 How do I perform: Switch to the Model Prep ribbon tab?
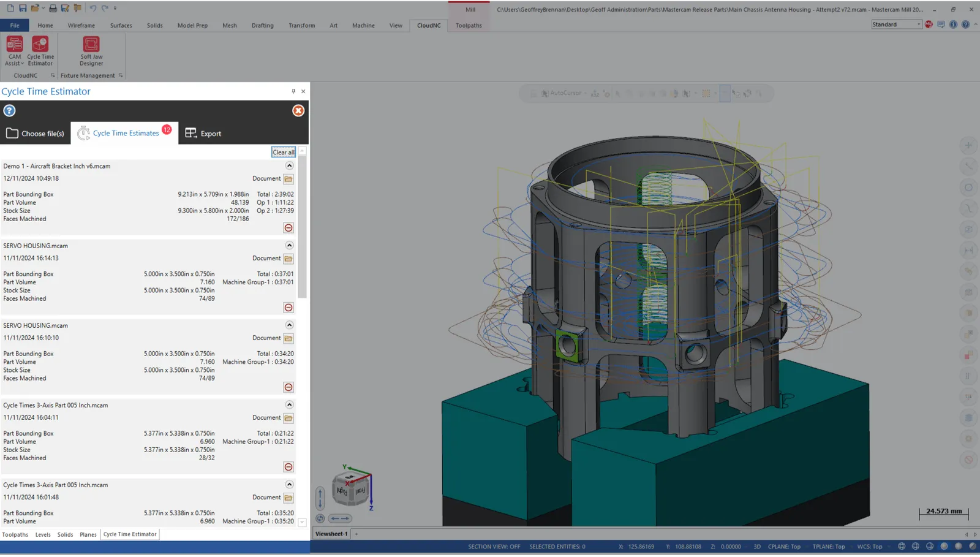(x=192, y=26)
